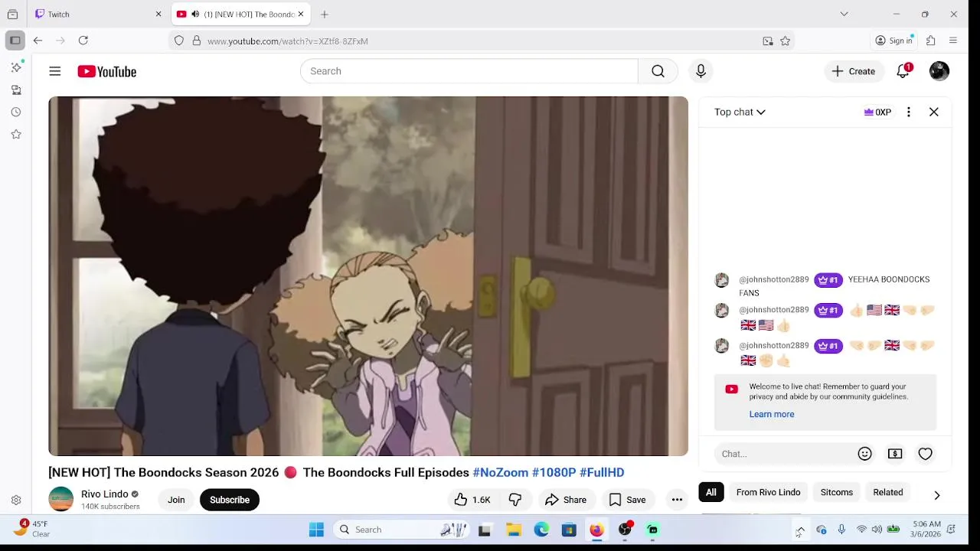Open the tracking protection shield icon

(179, 41)
